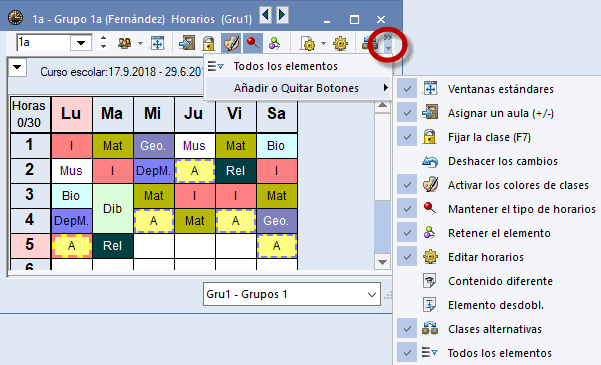Toggle Retener el elemento checkbox
The image size is (601, 365).
pyautogui.click(x=407, y=233)
